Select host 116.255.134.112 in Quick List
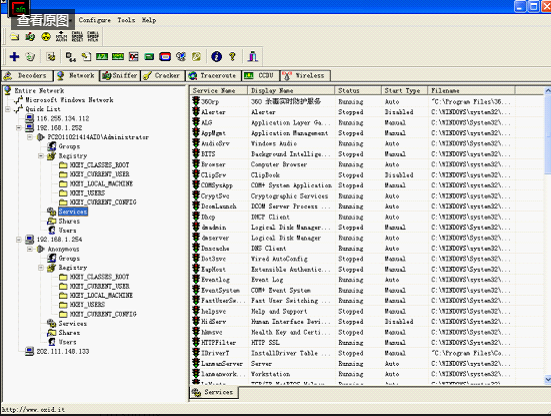 (63, 118)
